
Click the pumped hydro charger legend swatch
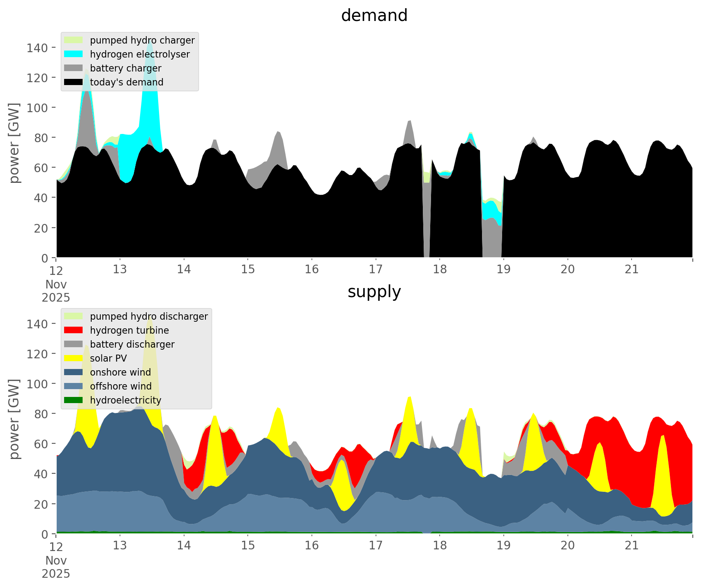74,40
